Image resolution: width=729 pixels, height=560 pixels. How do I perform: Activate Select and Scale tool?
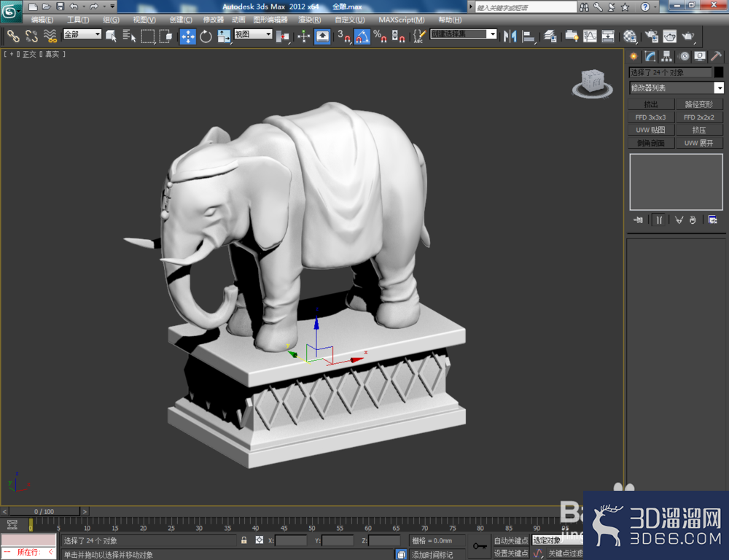[x=224, y=36]
